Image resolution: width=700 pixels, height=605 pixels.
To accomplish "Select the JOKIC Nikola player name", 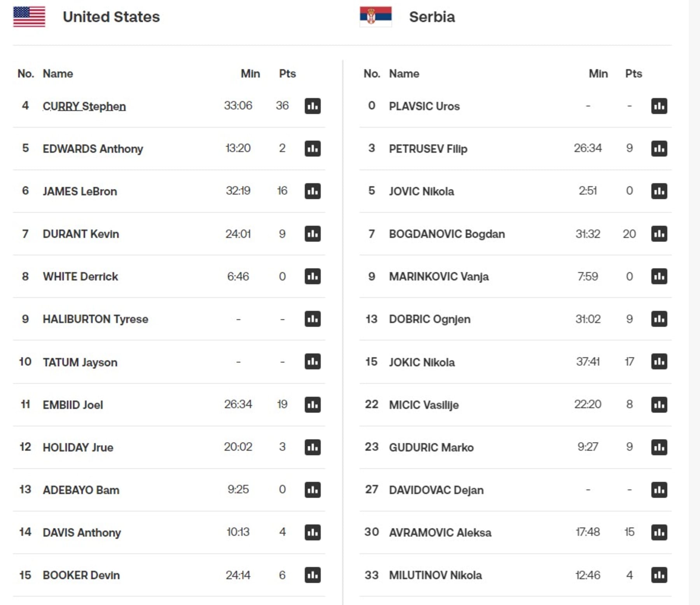I will point(422,362).
